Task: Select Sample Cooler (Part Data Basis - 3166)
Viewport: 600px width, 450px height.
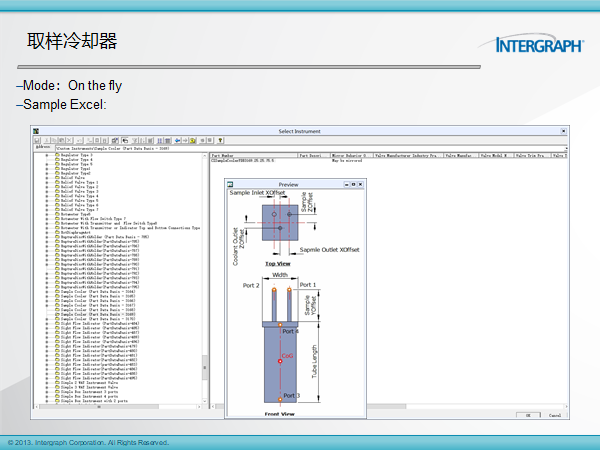Action: click(x=98, y=301)
